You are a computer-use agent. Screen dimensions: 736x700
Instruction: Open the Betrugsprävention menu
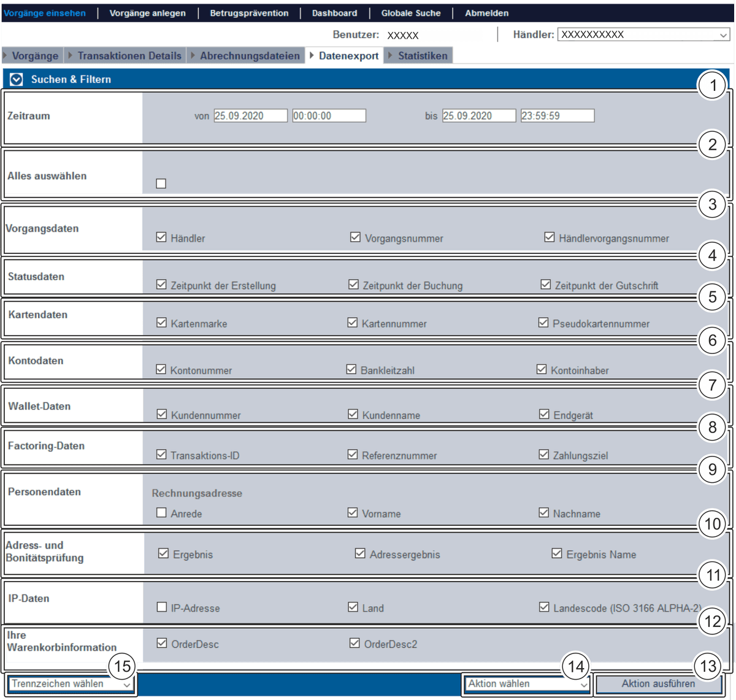tap(249, 13)
